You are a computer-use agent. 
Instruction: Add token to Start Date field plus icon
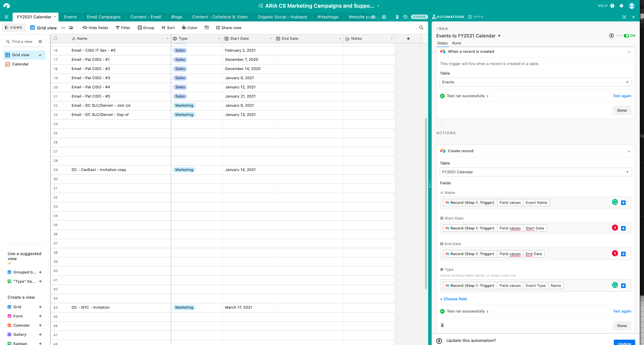pyautogui.click(x=623, y=228)
